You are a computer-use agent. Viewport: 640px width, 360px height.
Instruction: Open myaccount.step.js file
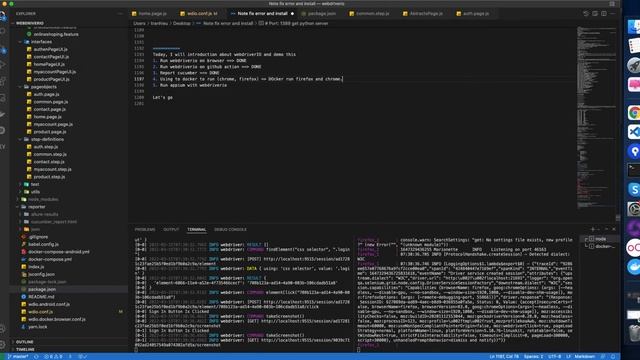click(x=52, y=169)
